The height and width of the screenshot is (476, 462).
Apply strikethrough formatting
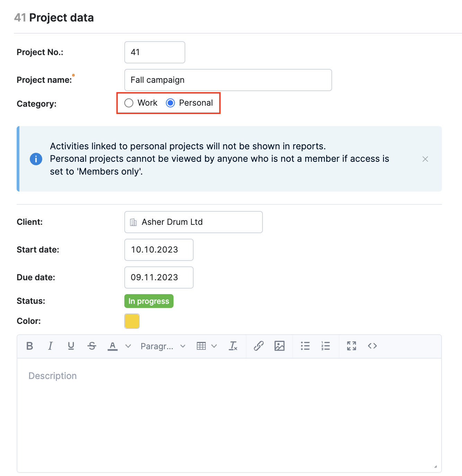click(92, 346)
